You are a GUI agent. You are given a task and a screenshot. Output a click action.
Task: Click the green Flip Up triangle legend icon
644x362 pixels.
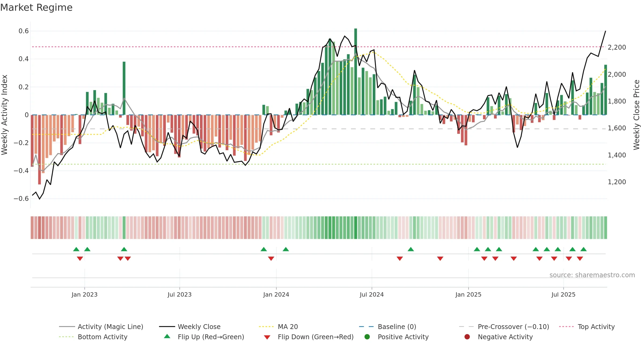coord(167,336)
